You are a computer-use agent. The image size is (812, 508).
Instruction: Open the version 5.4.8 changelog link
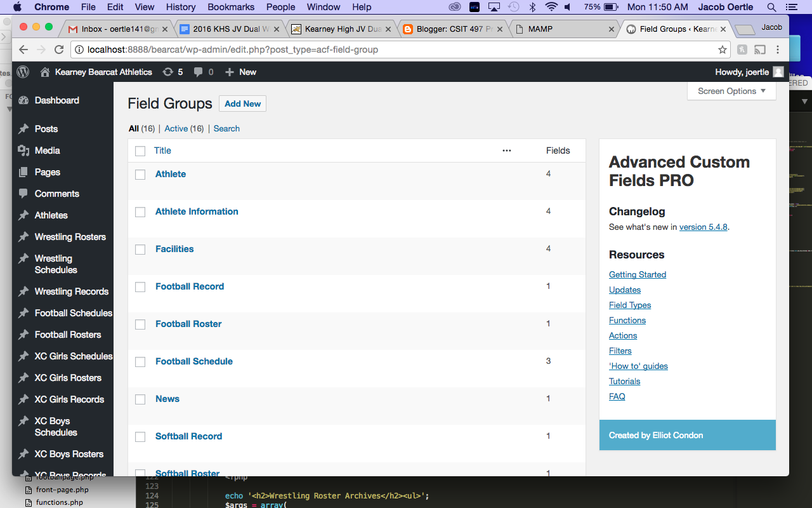click(703, 227)
